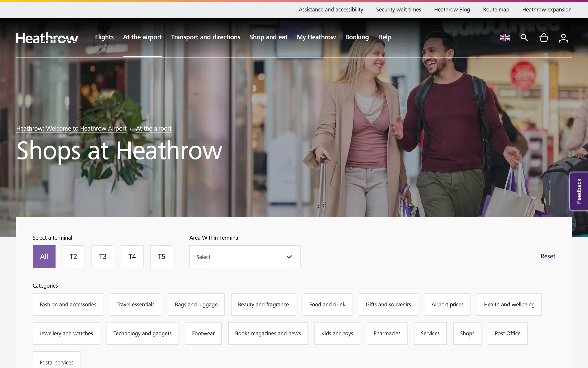
Task: Open the Route map link
Action: pos(496,10)
